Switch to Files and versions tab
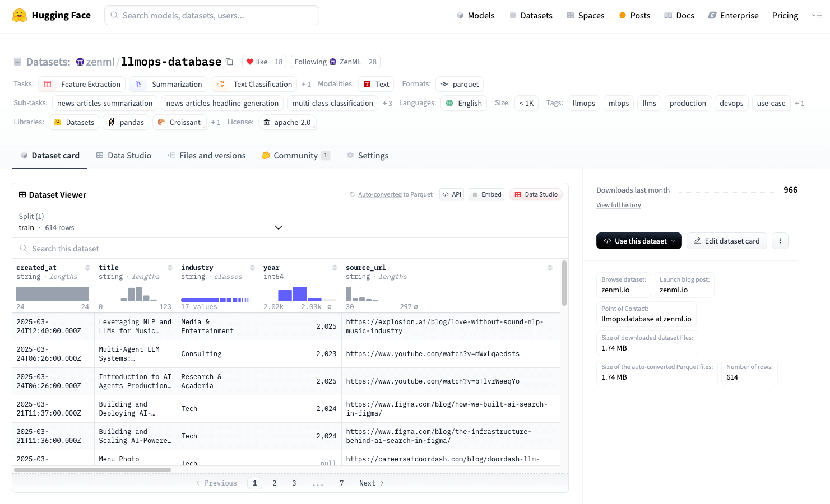The height and width of the screenshot is (504, 830). click(x=206, y=156)
